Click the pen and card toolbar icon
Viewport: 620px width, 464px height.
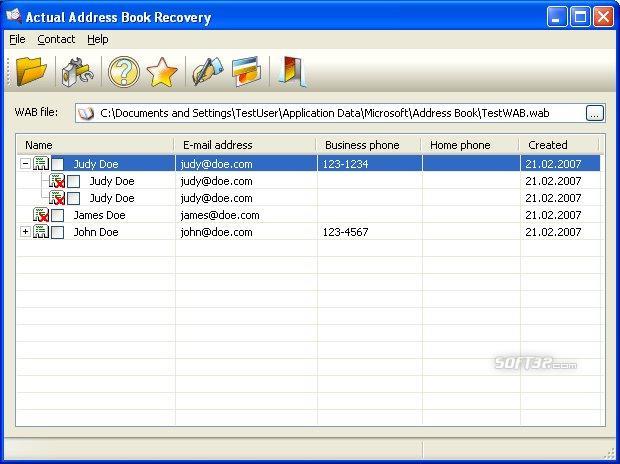click(x=208, y=72)
